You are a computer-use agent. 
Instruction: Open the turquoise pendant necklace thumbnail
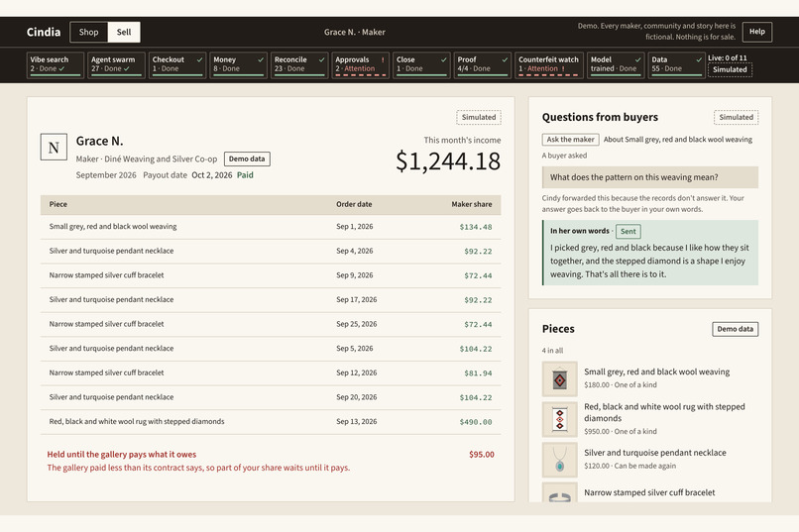559,460
